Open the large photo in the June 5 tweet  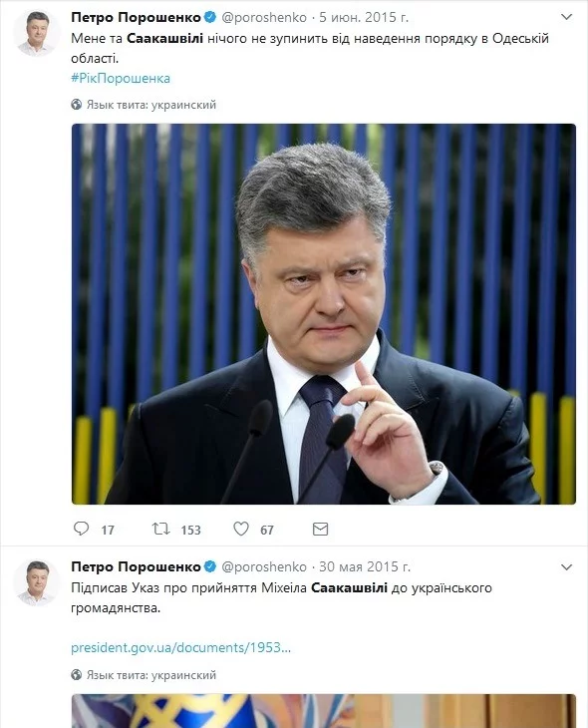click(324, 314)
